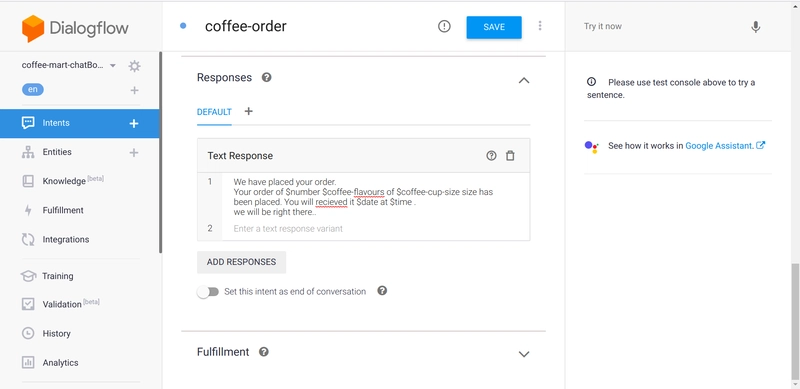
Task: Add new entity with plus icon
Action: pyautogui.click(x=134, y=152)
